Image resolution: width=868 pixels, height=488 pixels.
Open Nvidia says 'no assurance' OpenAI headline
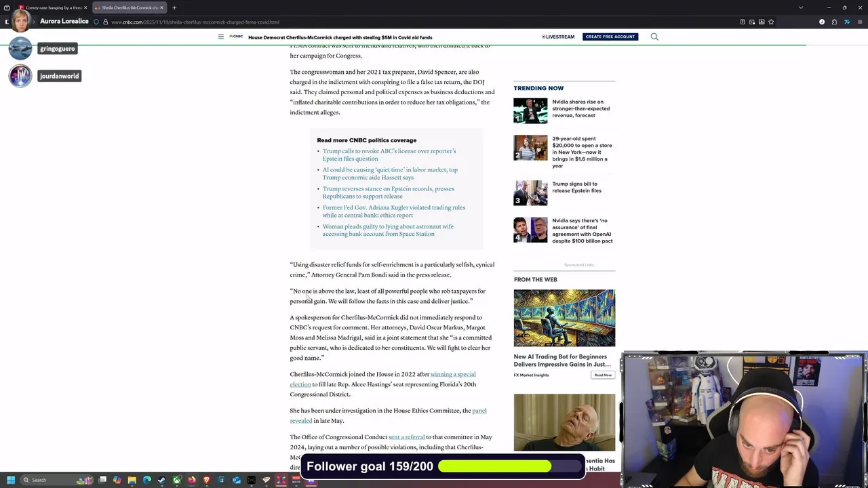pyautogui.click(x=582, y=230)
